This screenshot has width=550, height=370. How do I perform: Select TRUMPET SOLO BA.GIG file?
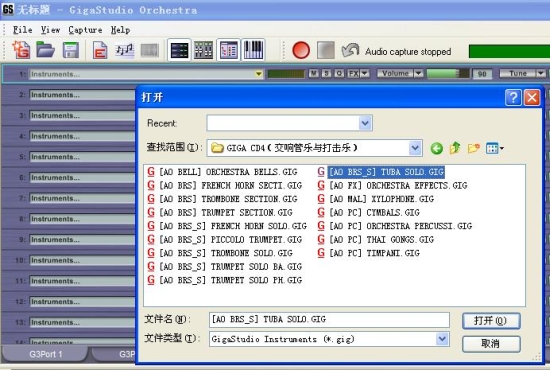(230, 267)
